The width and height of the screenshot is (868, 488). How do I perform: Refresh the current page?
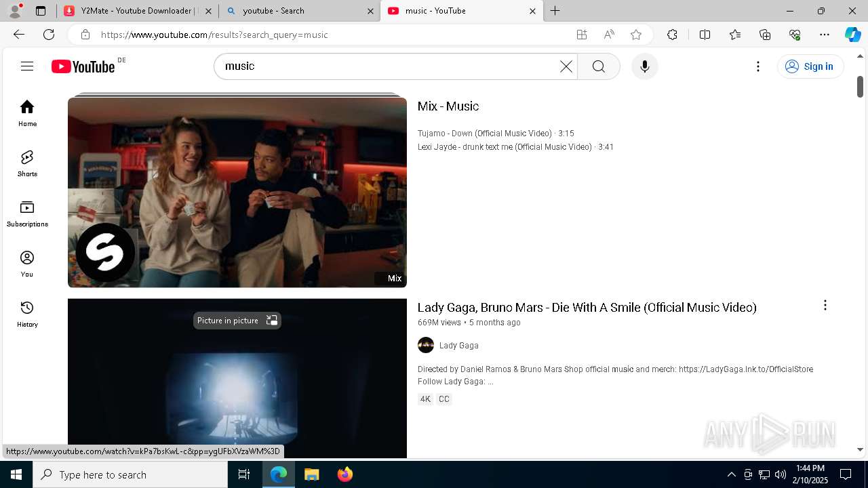[x=49, y=35]
